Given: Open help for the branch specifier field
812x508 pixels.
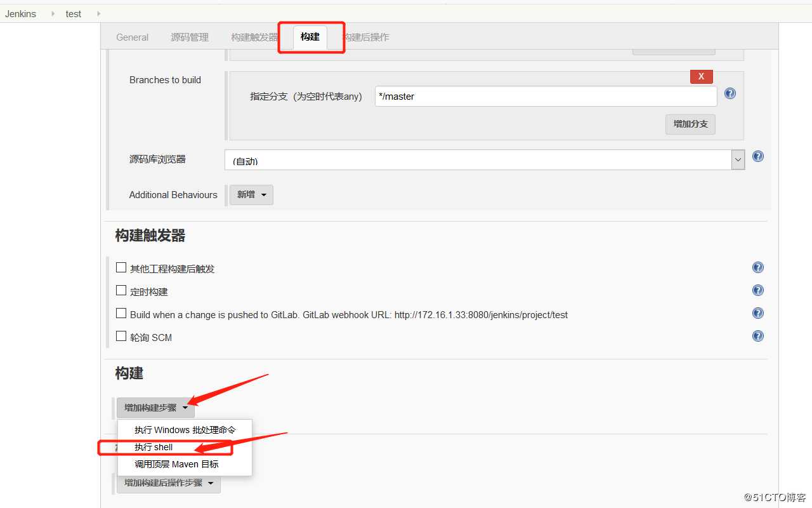Looking at the screenshot, I should 730,93.
